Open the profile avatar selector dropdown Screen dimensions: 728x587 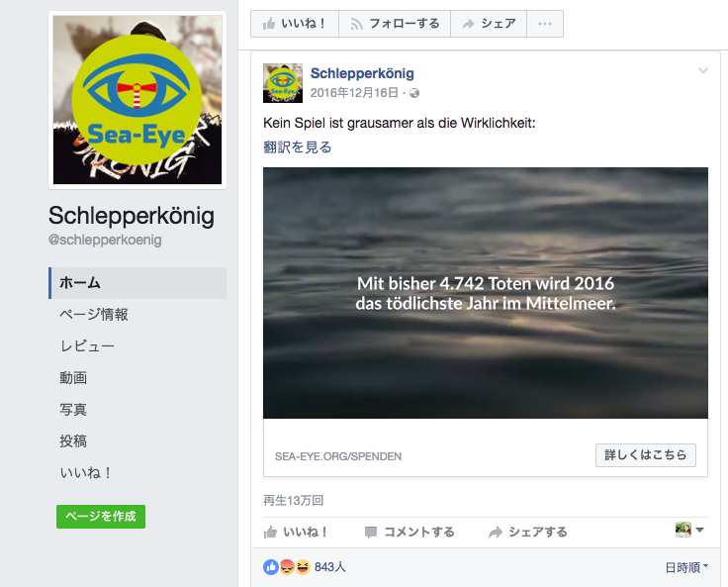click(x=689, y=530)
